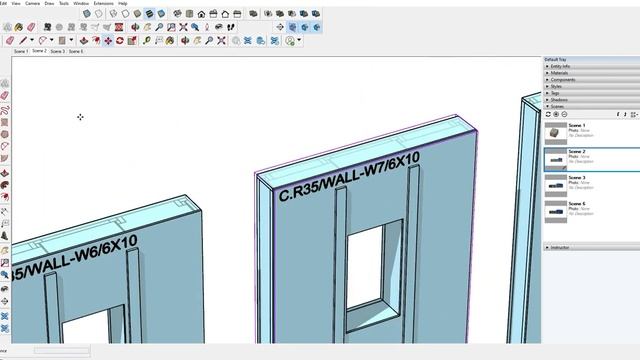The image size is (640, 360).
Task: Open the Window menu
Action: pyautogui.click(x=81, y=3)
